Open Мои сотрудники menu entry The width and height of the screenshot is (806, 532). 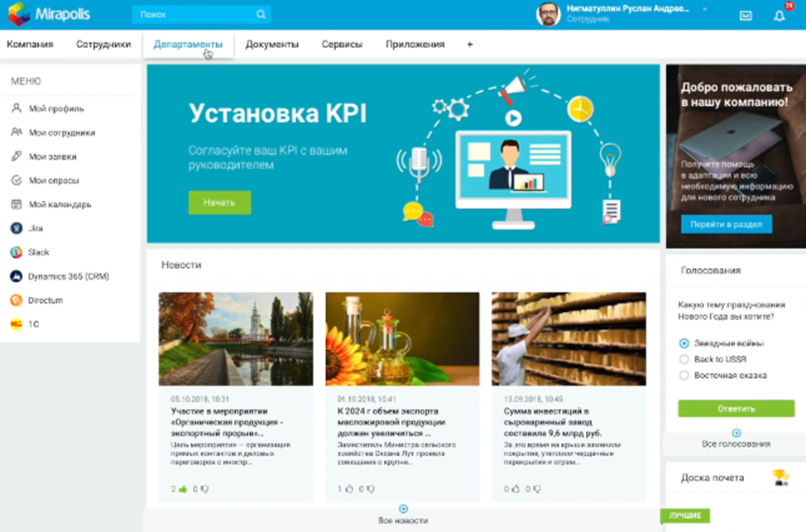pos(62,132)
